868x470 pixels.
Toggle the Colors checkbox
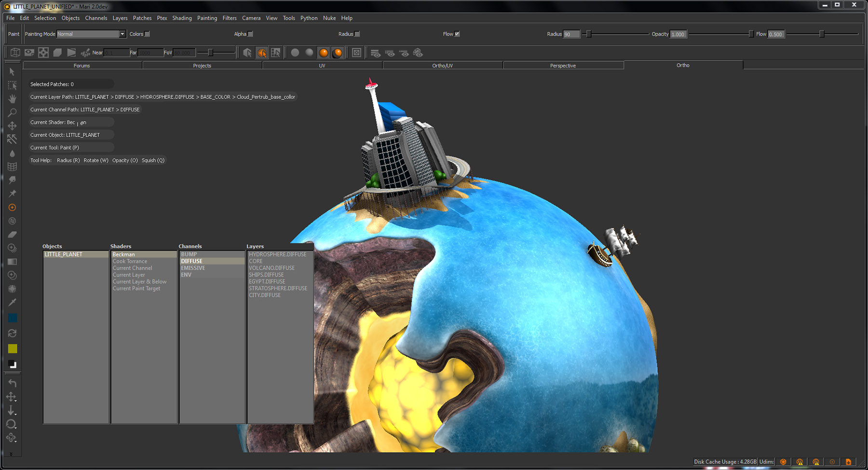pos(148,34)
